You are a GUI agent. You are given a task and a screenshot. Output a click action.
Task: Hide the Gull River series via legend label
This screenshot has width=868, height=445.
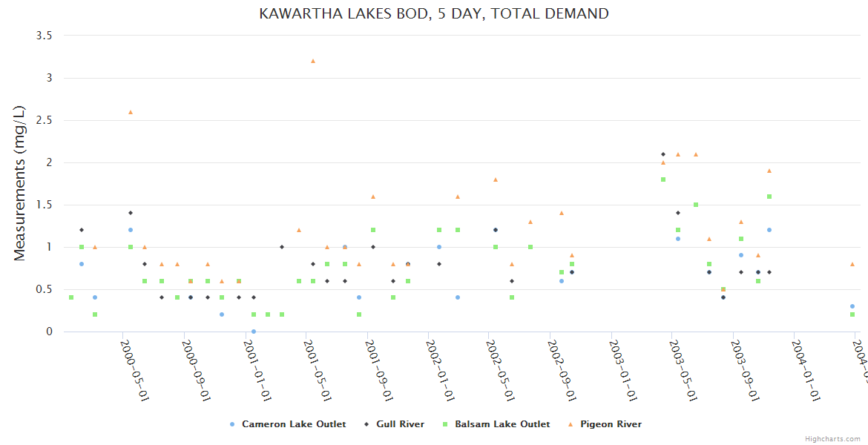tap(400, 424)
